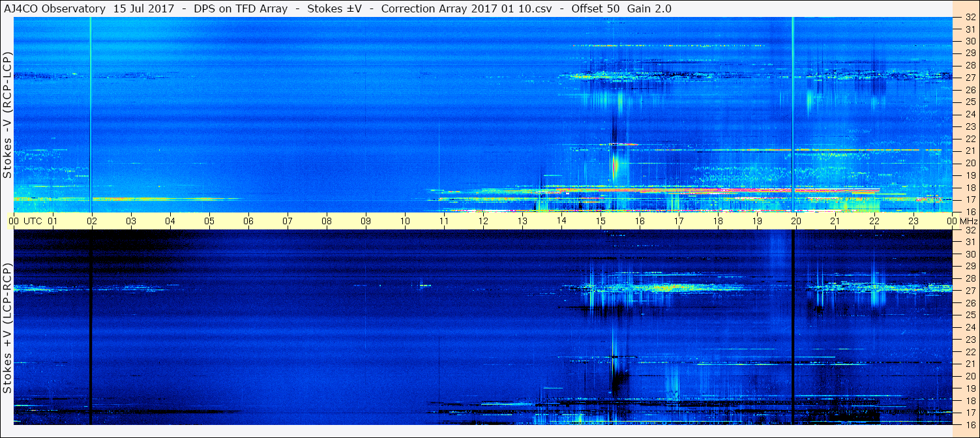Image resolution: width=980 pixels, height=438 pixels.
Task: Click hour label 01 on UTC time axis
Action: tap(53, 221)
